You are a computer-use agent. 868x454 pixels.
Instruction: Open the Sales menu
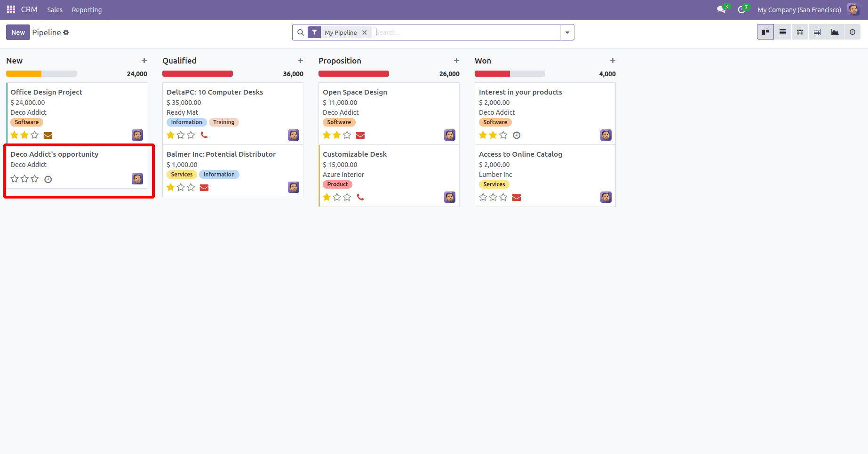(55, 10)
